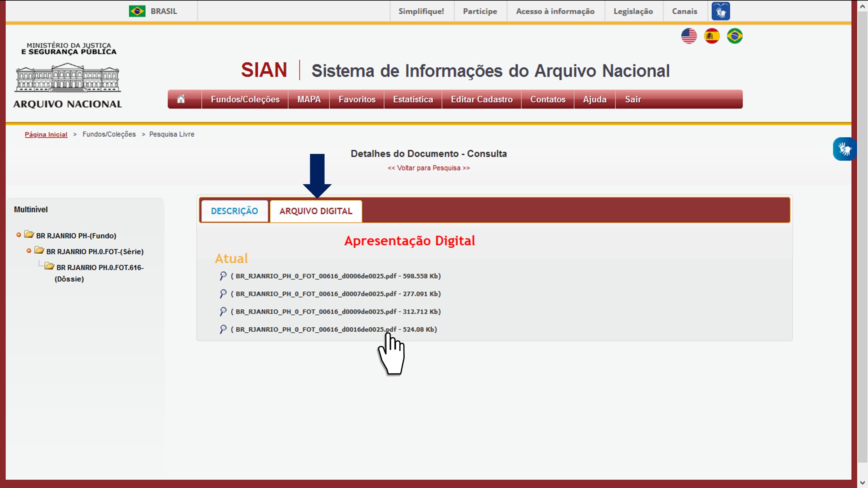Collapse the BR RJANRIO PH-(Fundo) tree node

[19, 235]
